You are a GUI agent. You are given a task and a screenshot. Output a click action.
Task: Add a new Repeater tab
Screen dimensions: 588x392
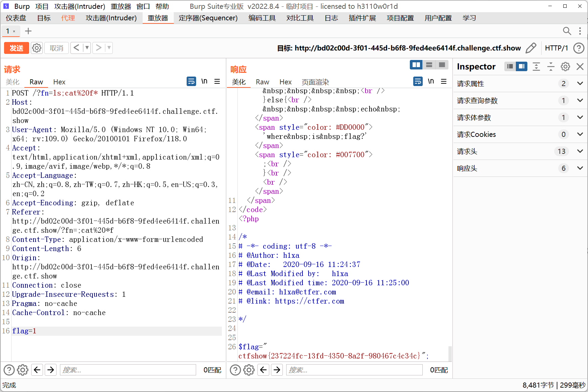[28, 31]
